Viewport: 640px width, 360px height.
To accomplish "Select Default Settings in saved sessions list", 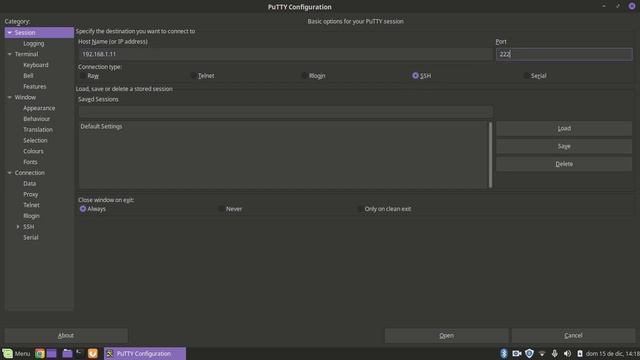I will [101, 127].
